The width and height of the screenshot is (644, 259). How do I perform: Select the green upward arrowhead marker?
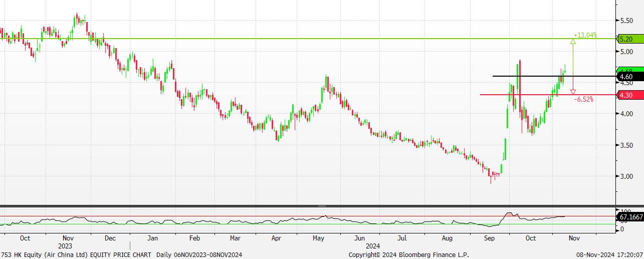[x=573, y=42]
